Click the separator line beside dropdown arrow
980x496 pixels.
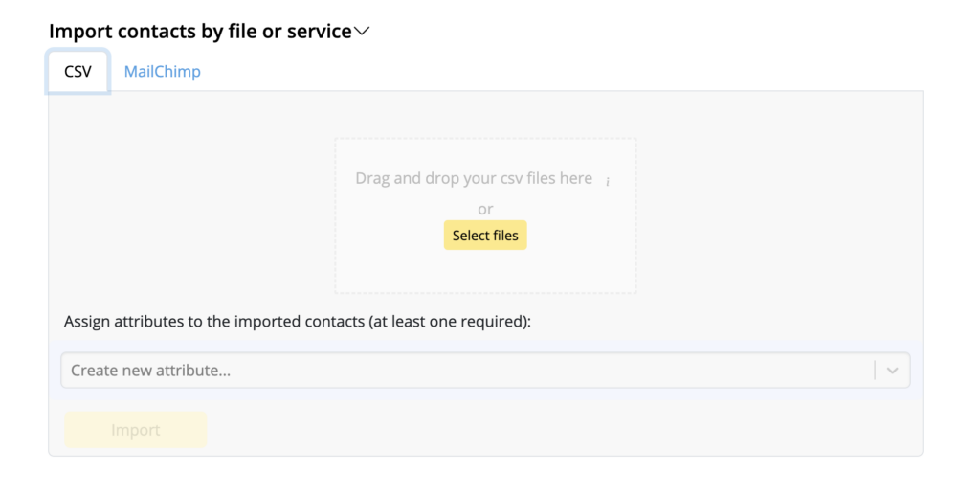[875, 371]
